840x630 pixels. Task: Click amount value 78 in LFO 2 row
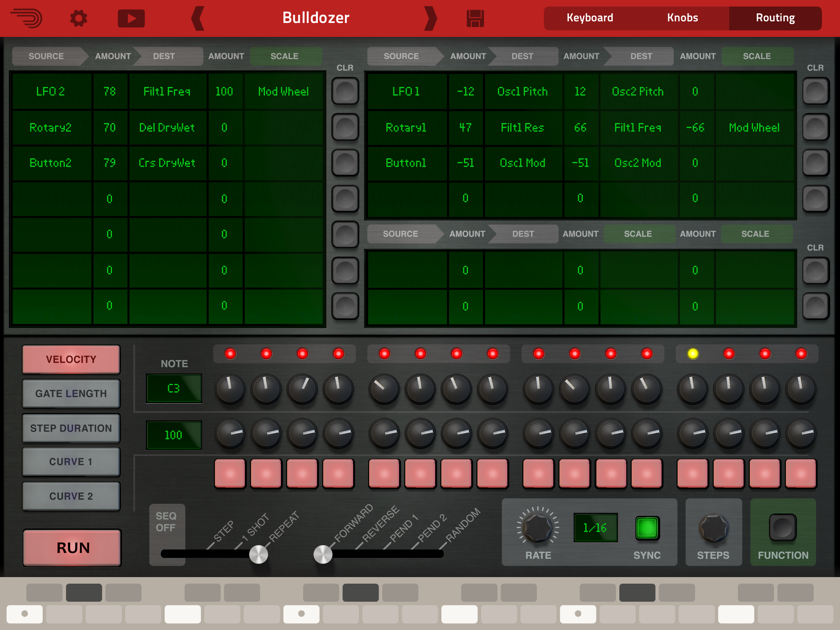point(110,91)
